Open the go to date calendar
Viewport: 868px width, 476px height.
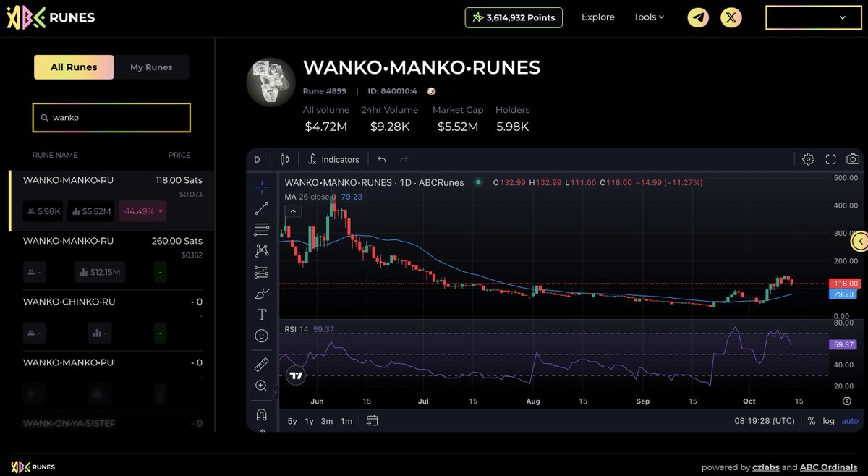pyautogui.click(x=373, y=420)
